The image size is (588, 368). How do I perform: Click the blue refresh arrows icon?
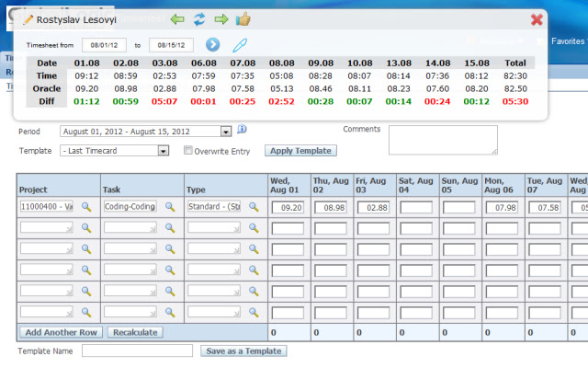click(x=198, y=18)
